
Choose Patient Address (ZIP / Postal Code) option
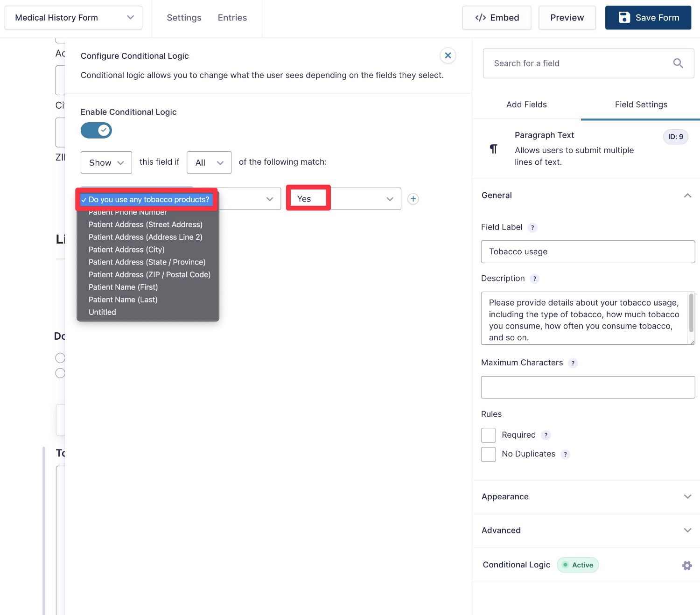pos(149,275)
